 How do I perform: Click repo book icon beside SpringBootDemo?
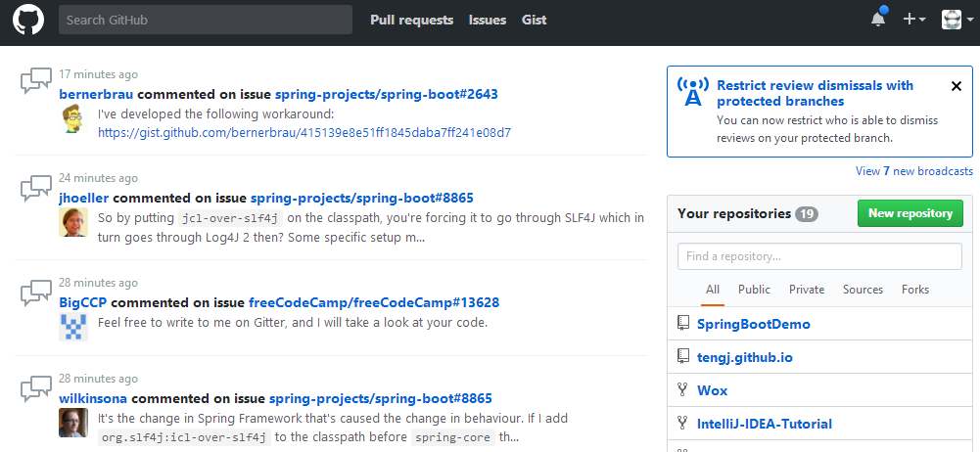point(682,324)
